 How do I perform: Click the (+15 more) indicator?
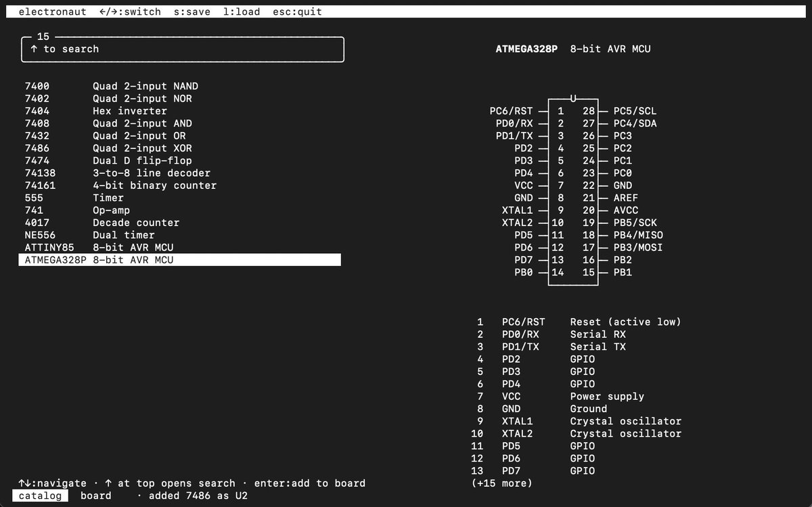coord(501,483)
